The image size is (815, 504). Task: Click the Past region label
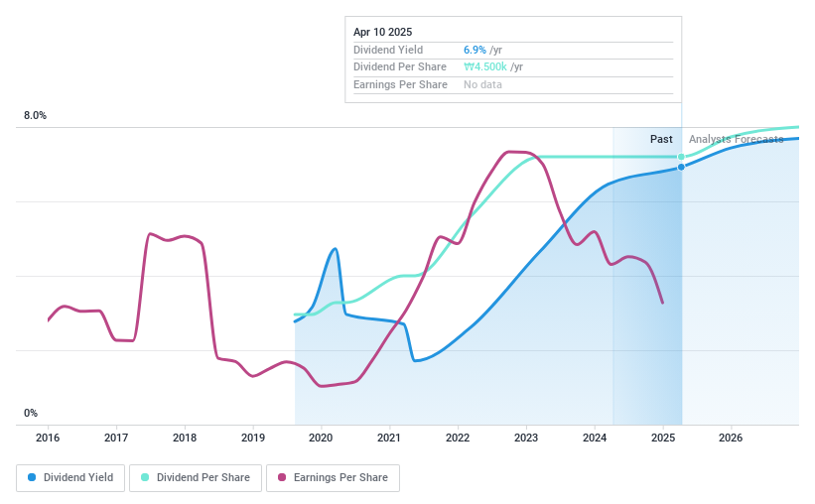click(x=661, y=139)
